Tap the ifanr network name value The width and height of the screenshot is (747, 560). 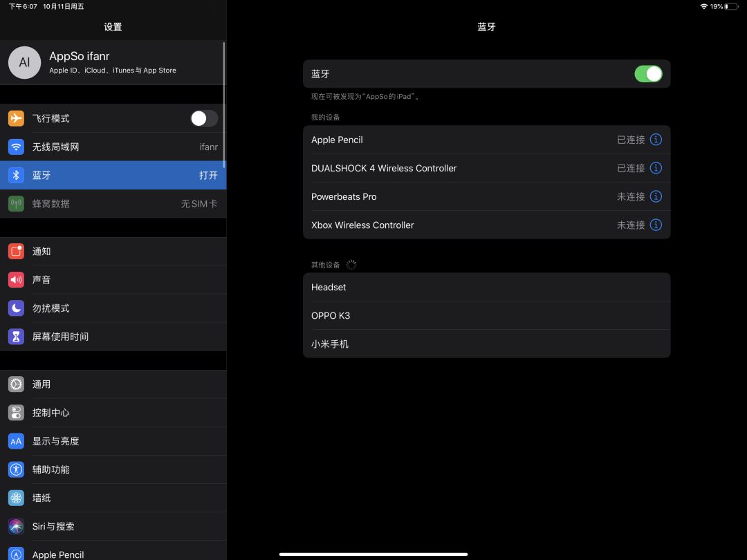point(209,147)
